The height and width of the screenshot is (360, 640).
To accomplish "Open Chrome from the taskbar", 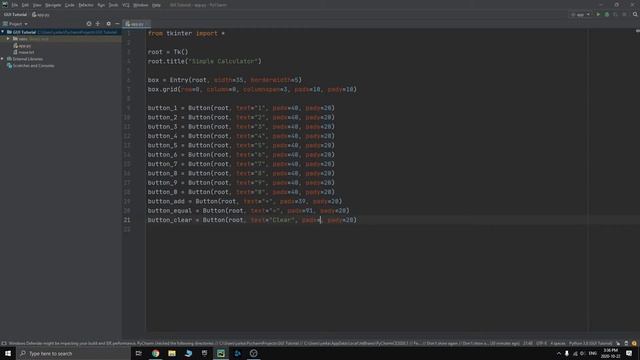I will point(156,353).
